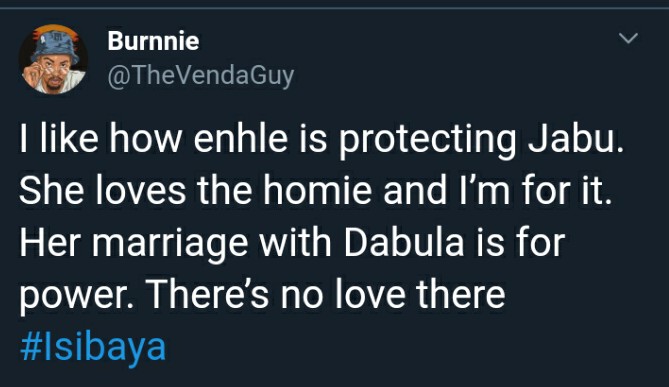Click the display name Burnnie
The image size is (669, 387).
pos(153,41)
